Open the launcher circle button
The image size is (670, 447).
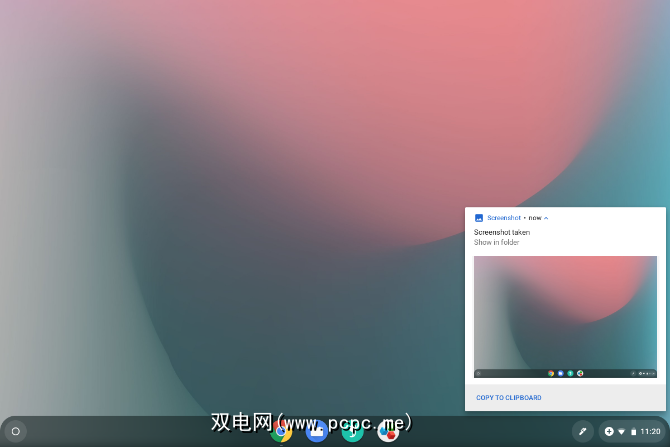click(16, 432)
